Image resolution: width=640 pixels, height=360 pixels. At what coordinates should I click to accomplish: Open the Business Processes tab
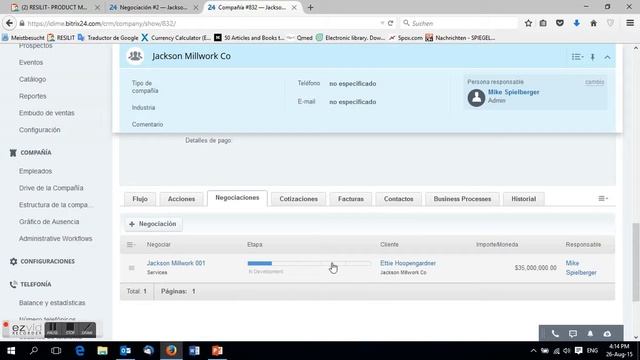click(462, 199)
